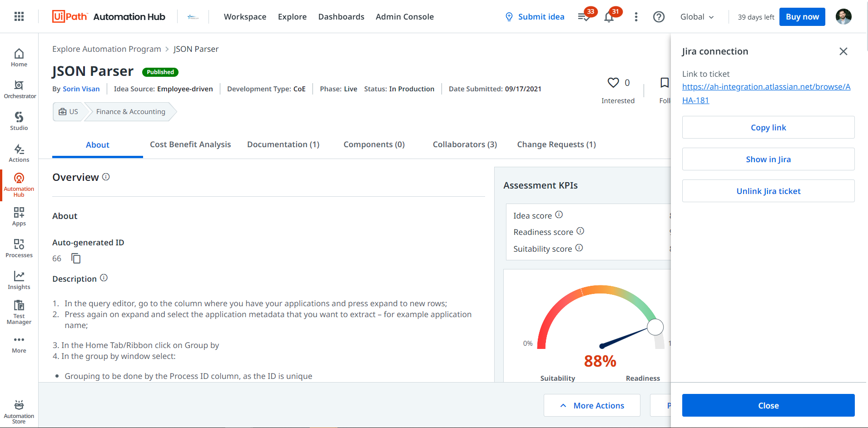Open Orchestrator from the sidebar
This screenshot has width=868, height=428.
[x=19, y=90]
